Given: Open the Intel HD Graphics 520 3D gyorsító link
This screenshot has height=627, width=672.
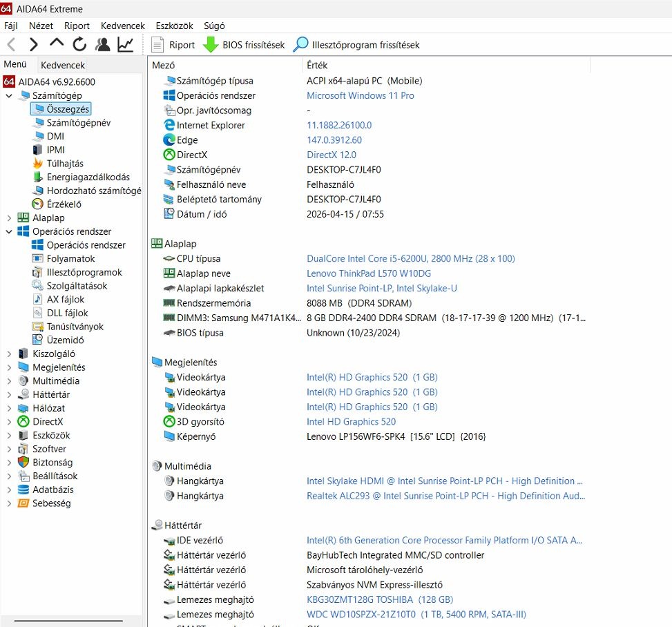Looking at the screenshot, I should pos(351,422).
